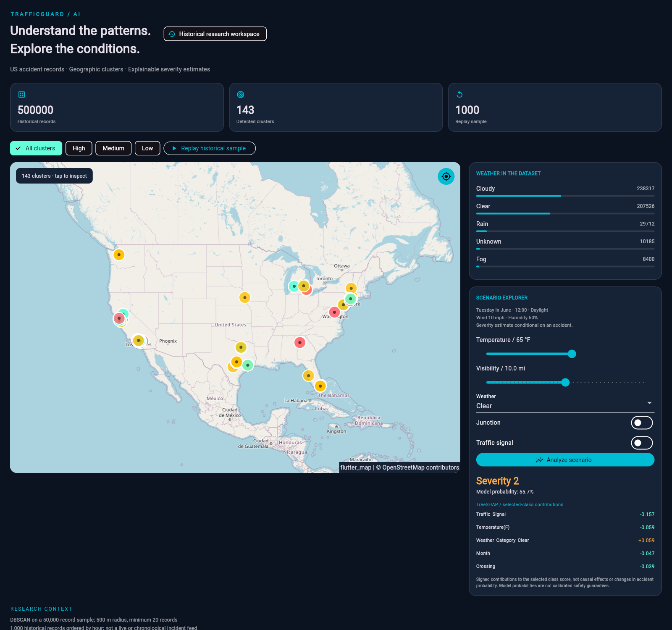Inspect the teal cluster marker near Chicago
672x630 pixels.
[294, 286]
